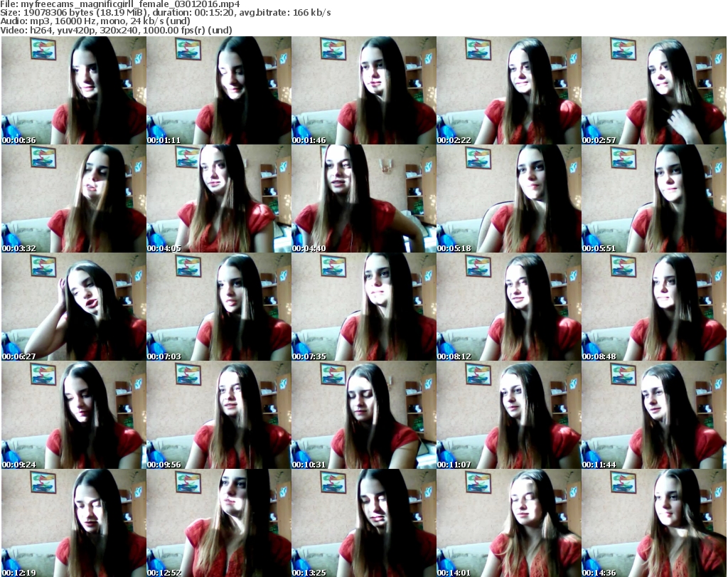Pick the thumbnail labeled 00:07:03
728x577 pixels.
pos(219,307)
